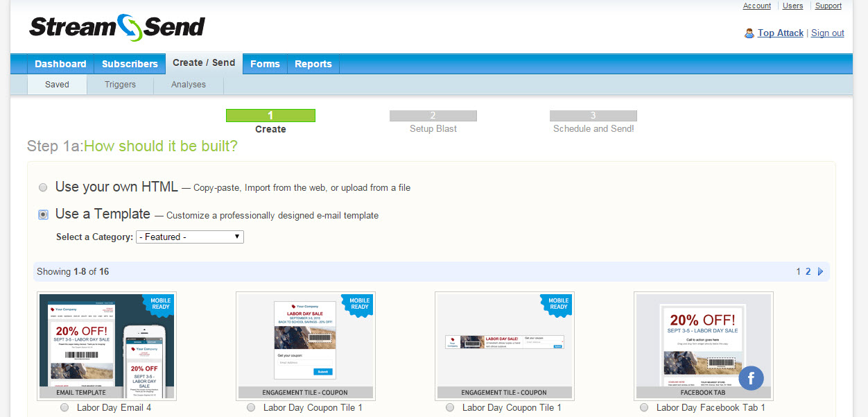Go to page 2 of templates
868x417 pixels.
[808, 272]
